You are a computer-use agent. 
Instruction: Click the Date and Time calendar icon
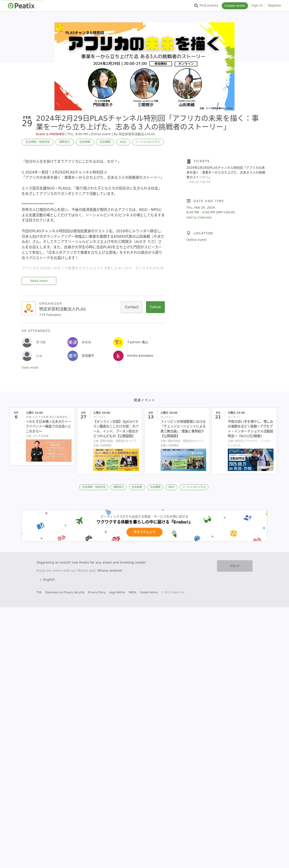(189, 201)
